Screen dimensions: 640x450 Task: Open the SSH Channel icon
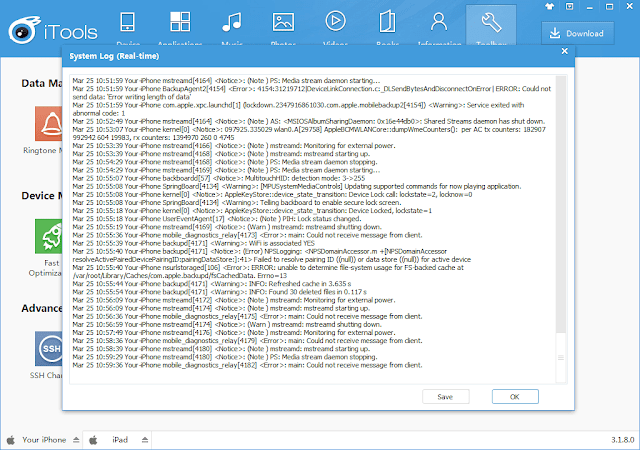click(x=49, y=348)
